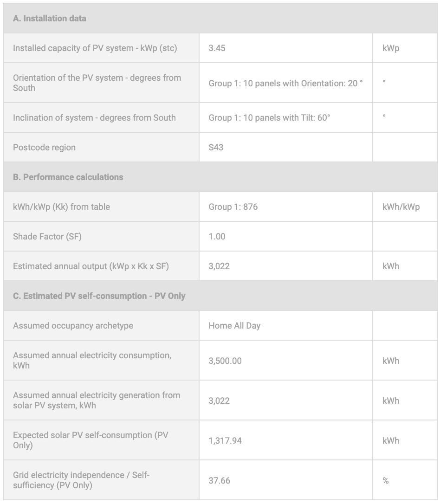Click the 'Assumed annual electricity generation' row label

97,400
